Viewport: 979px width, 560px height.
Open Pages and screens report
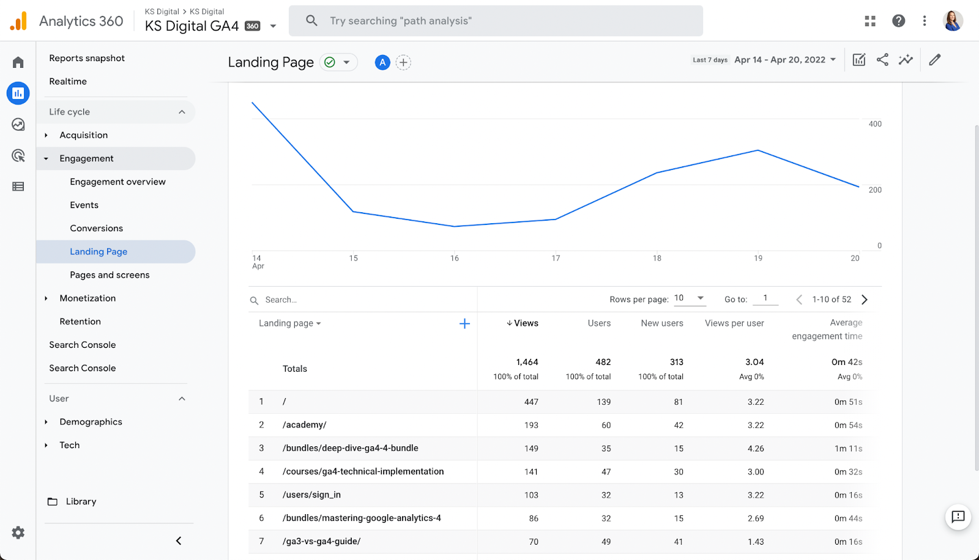click(x=110, y=275)
